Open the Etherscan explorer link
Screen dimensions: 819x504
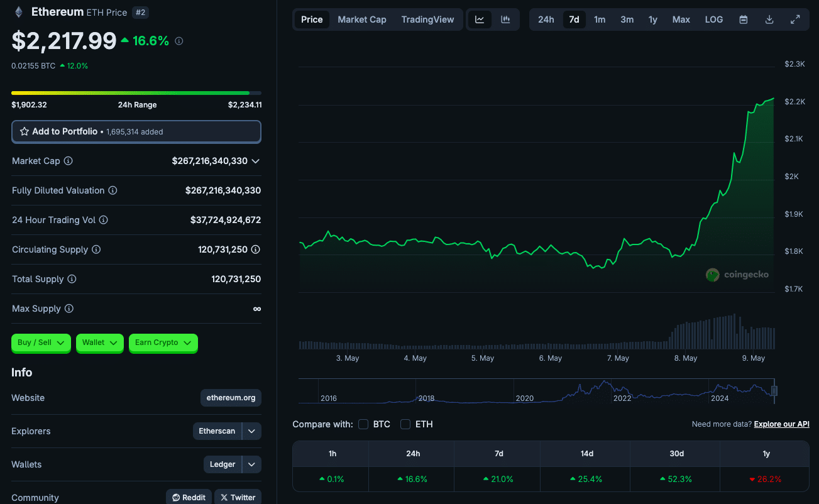coord(217,431)
